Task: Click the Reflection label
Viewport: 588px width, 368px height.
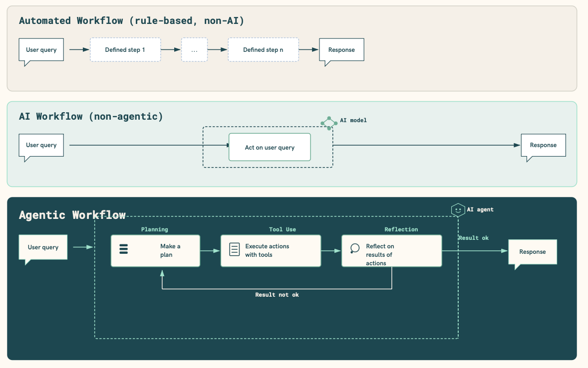Action: pos(401,229)
